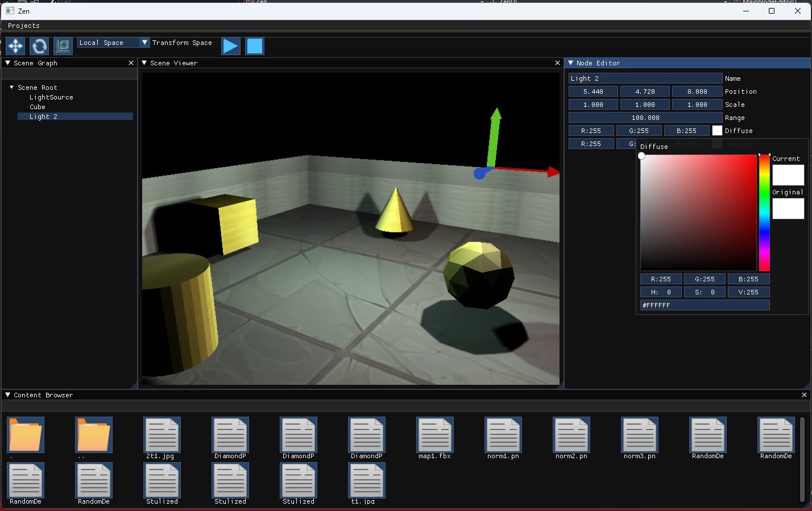Click the picker G:255 field
Image resolution: width=812 pixels, height=511 pixels.
click(705, 279)
